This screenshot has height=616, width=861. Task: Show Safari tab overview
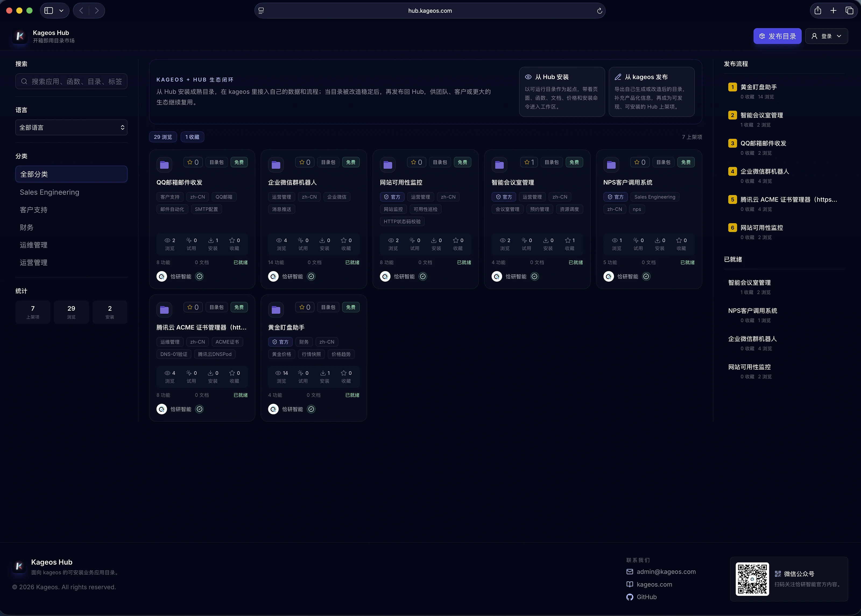849,10
